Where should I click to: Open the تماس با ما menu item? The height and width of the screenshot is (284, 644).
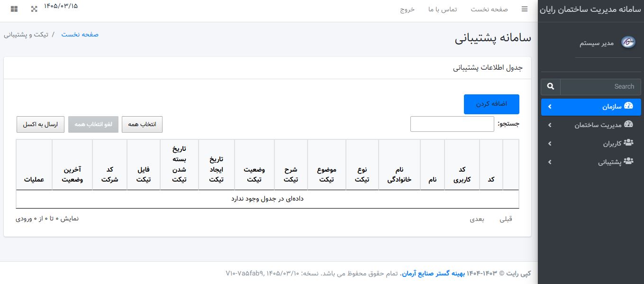click(x=443, y=9)
